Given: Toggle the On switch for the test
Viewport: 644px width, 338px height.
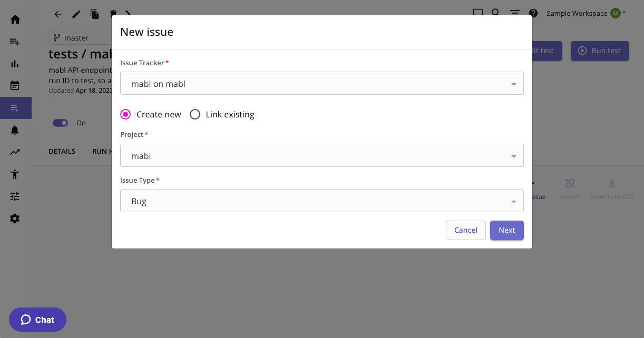Looking at the screenshot, I should point(61,123).
